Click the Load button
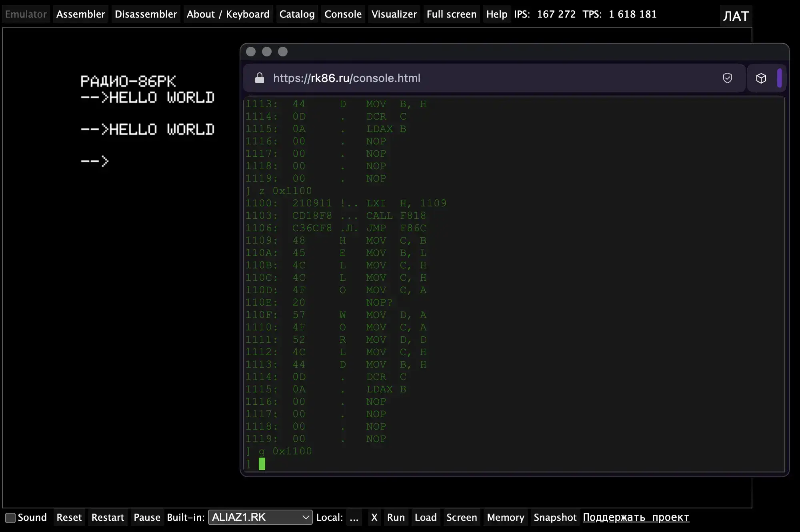The image size is (800, 532). click(426, 517)
